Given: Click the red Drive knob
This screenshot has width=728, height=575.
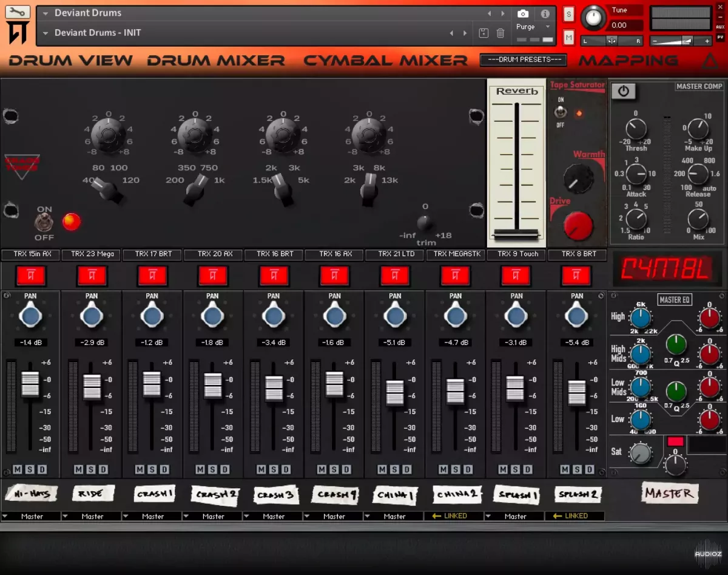Looking at the screenshot, I should (578, 226).
